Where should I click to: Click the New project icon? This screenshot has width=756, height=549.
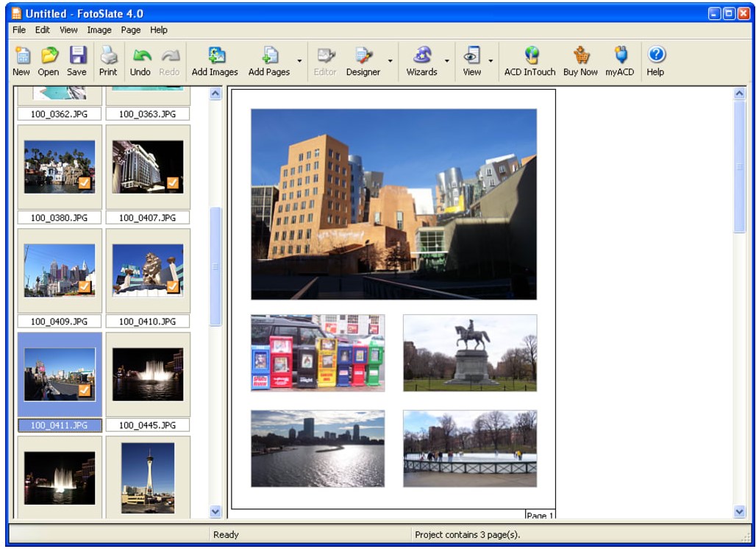(x=21, y=61)
